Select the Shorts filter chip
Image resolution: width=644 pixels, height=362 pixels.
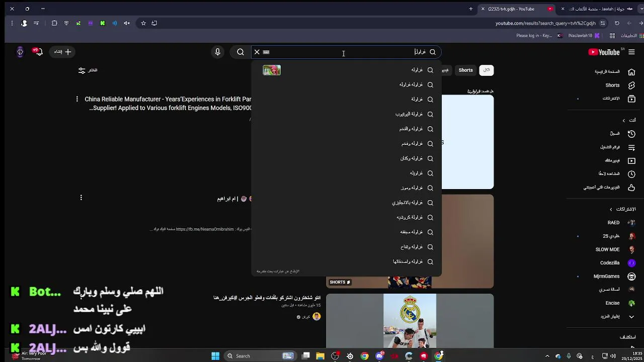point(465,70)
